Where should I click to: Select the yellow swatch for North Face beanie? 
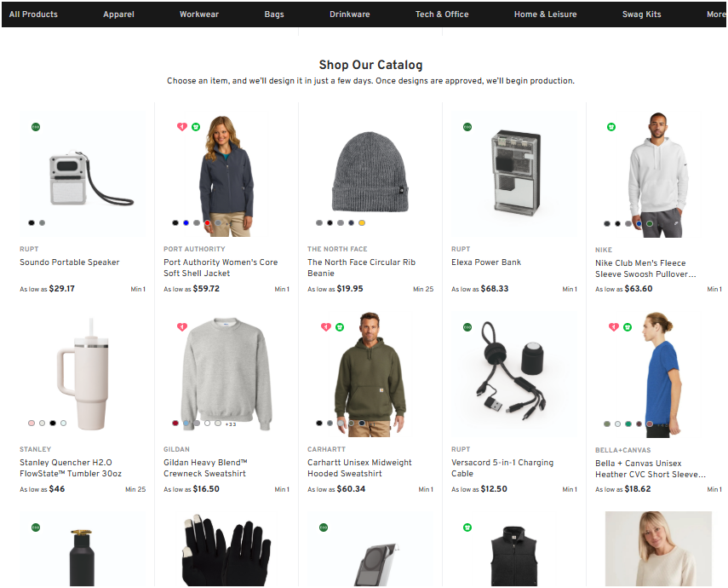point(362,223)
